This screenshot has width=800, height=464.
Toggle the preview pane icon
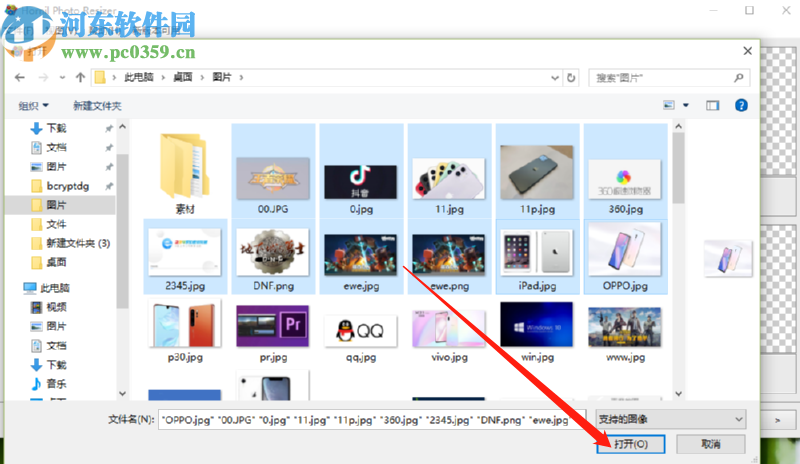coord(712,105)
